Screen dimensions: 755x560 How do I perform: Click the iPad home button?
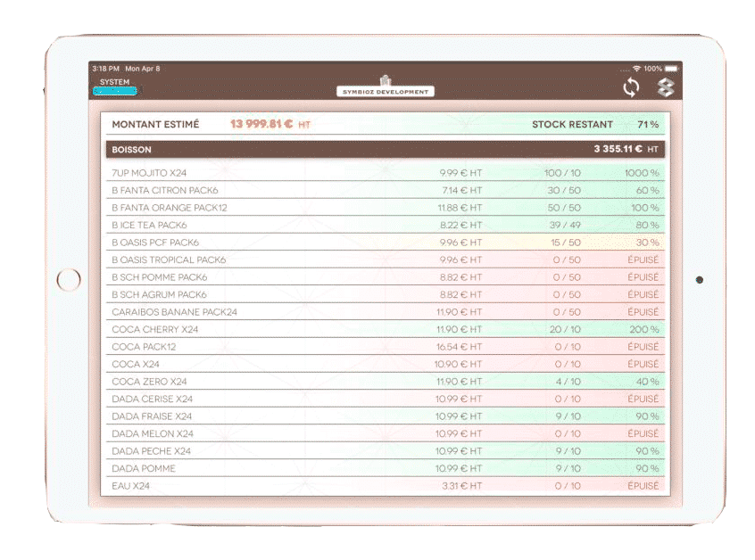tap(69, 279)
